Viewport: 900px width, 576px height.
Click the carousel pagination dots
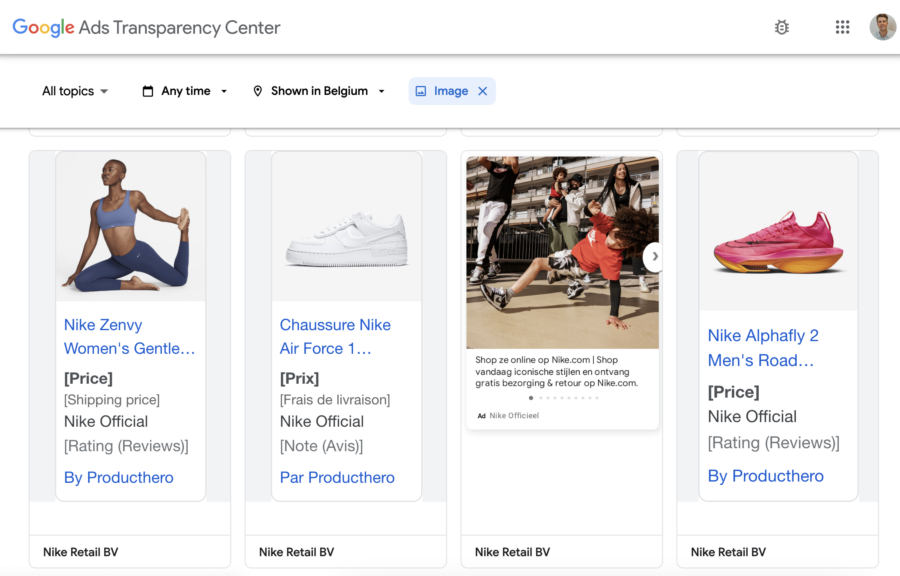tap(563, 398)
